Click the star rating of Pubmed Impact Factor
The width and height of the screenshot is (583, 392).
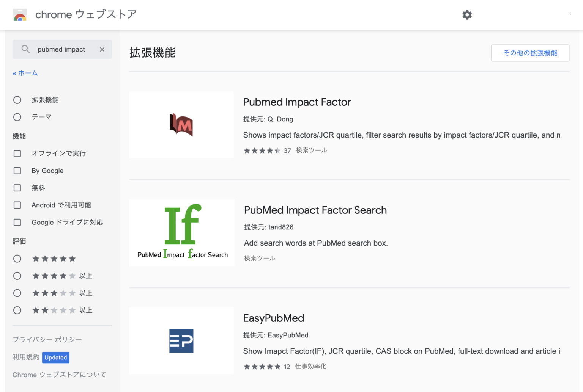(262, 150)
